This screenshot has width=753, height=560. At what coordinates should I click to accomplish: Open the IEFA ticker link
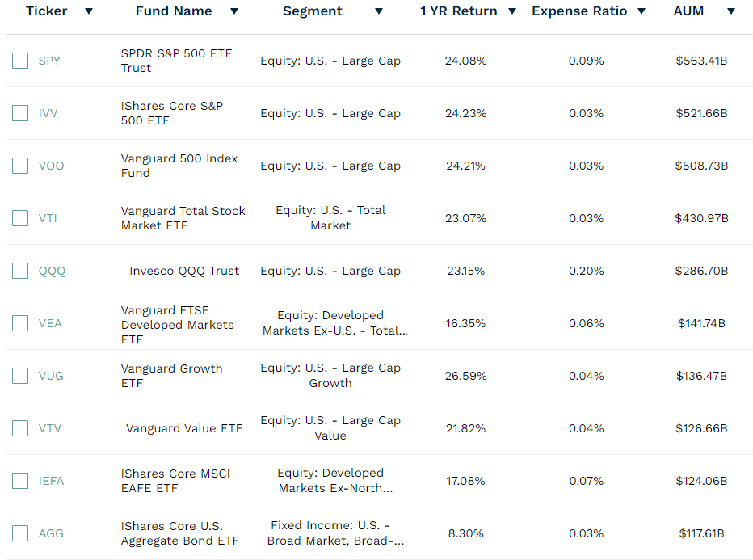(x=51, y=481)
